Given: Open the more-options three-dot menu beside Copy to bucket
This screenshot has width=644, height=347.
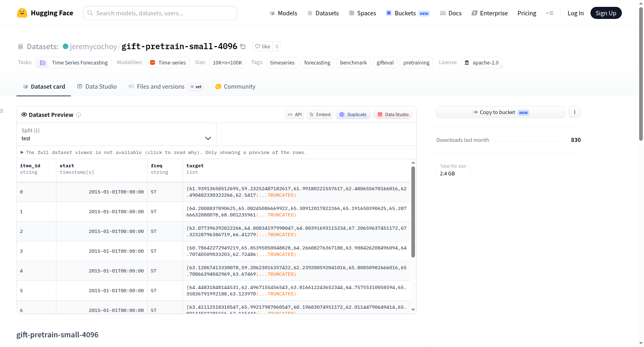Looking at the screenshot, I should click(575, 112).
